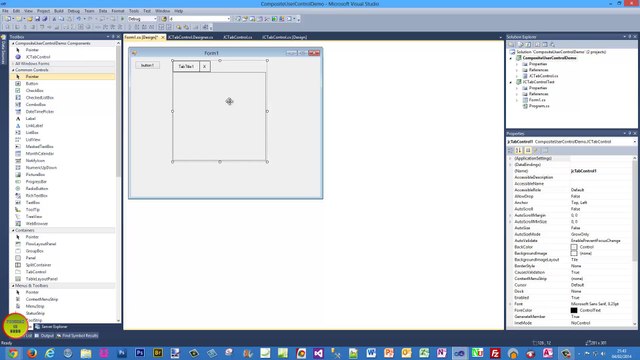Collapse the Containers toolbox group
Image resolution: width=640 pixels, height=360 pixels.
pos(13,231)
